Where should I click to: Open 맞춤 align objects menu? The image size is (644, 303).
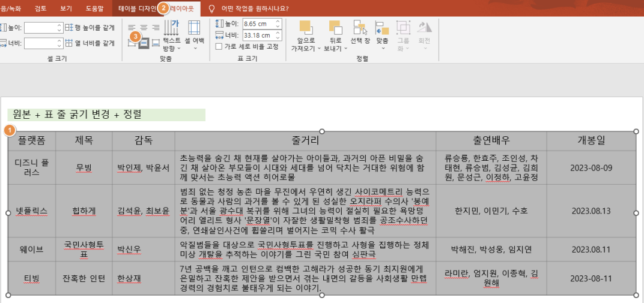click(382, 35)
